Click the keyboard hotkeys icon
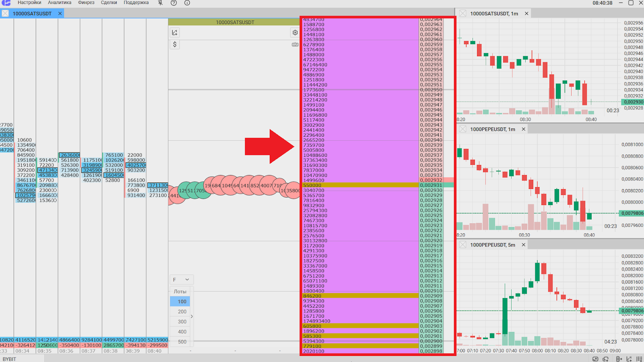This screenshot has height=362, width=644. pos(295,45)
